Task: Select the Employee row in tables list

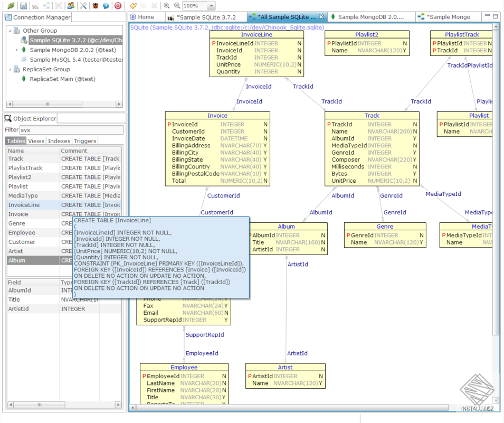Action: click(x=40, y=232)
